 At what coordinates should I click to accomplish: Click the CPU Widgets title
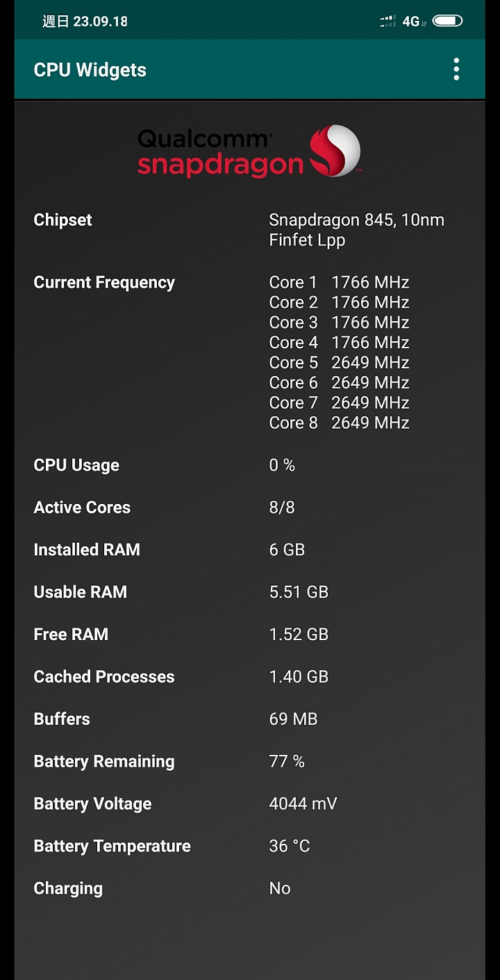click(90, 70)
